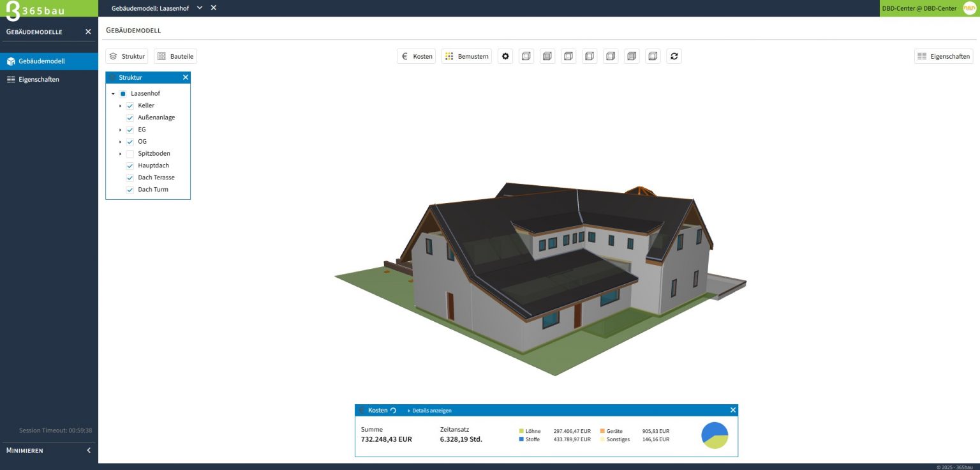The height and width of the screenshot is (470, 980).
Task: Collapse the Laasenhof root node
Action: tap(113, 94)
